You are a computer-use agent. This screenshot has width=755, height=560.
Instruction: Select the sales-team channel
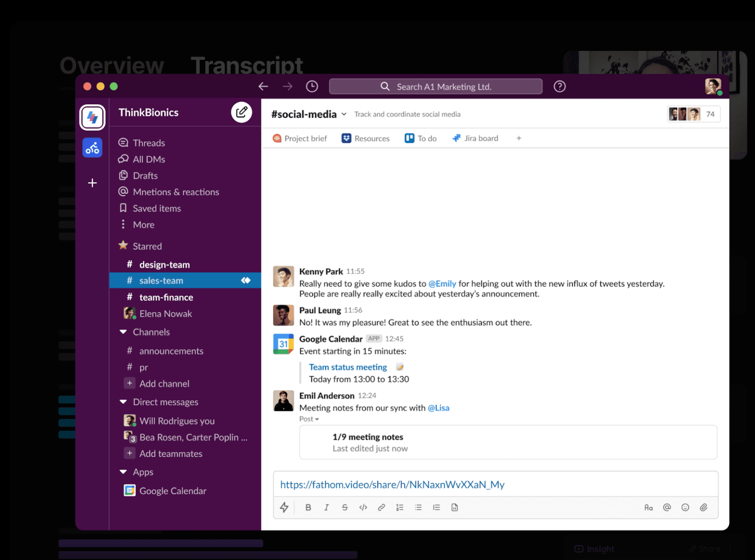[x=185, y=280]
